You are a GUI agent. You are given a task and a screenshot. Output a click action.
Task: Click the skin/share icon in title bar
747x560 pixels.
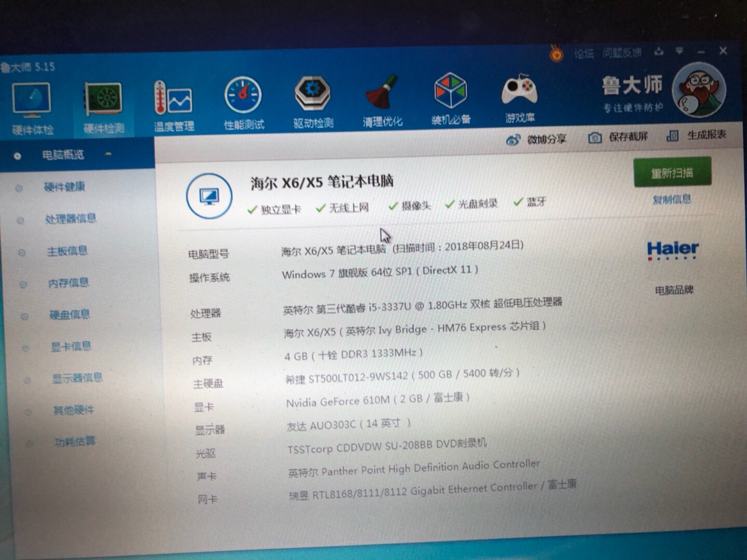pyautogui.click(x=659, y=51)
